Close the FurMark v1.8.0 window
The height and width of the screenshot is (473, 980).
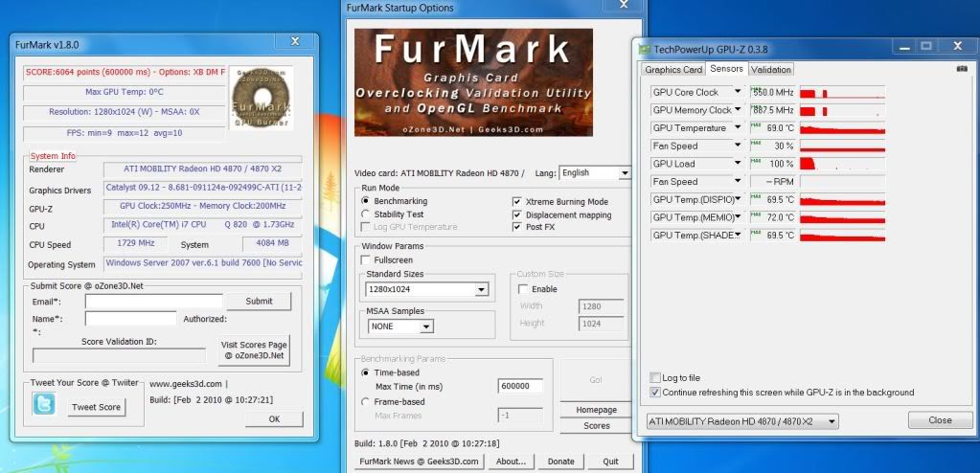click(x=295, y=42)
